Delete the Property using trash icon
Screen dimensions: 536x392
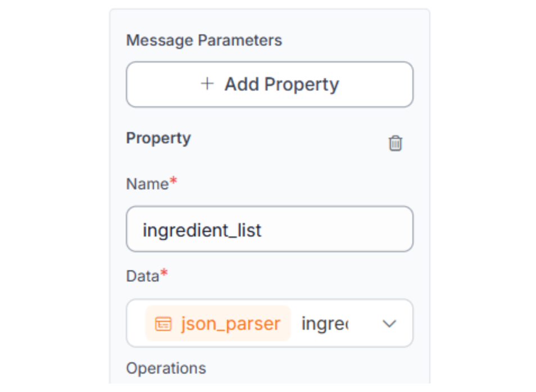coord(396,143)
